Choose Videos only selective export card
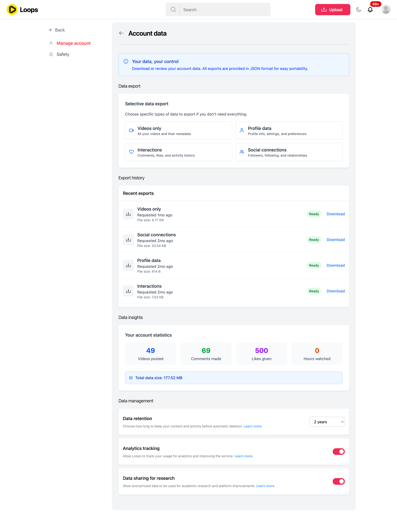The width and height of the screenshot is (397, 532). pyautogui.click(x=178, y=131)
